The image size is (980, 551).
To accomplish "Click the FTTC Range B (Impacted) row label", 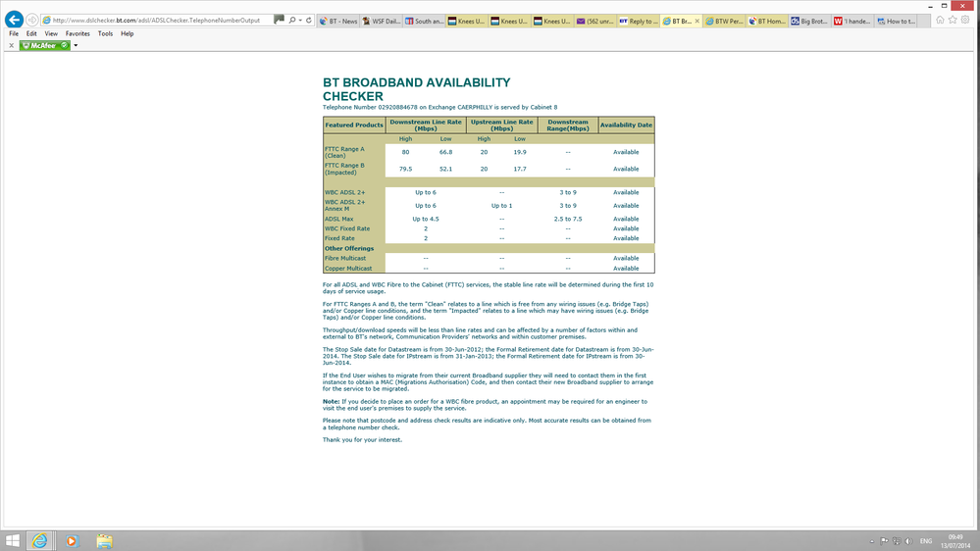I will 344,170.
